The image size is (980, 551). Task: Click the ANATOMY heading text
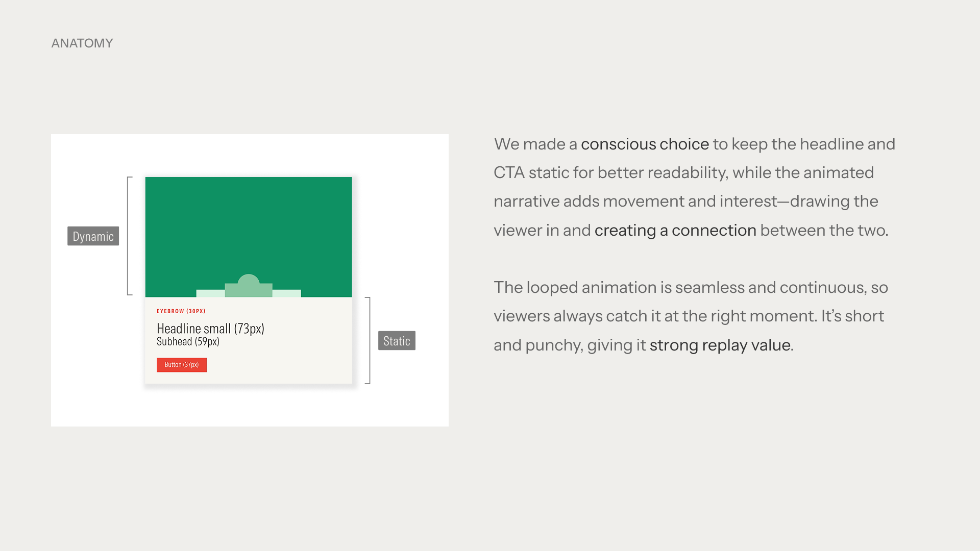point(82,43)
